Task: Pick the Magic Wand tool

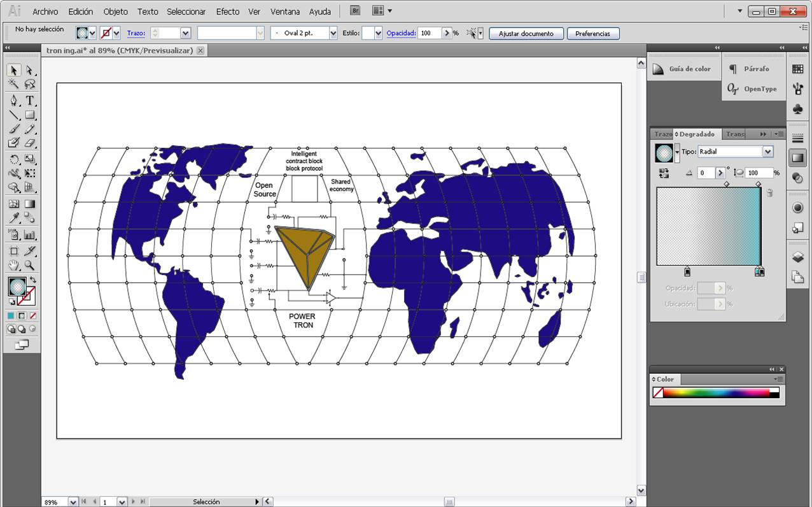Action: 13,84
